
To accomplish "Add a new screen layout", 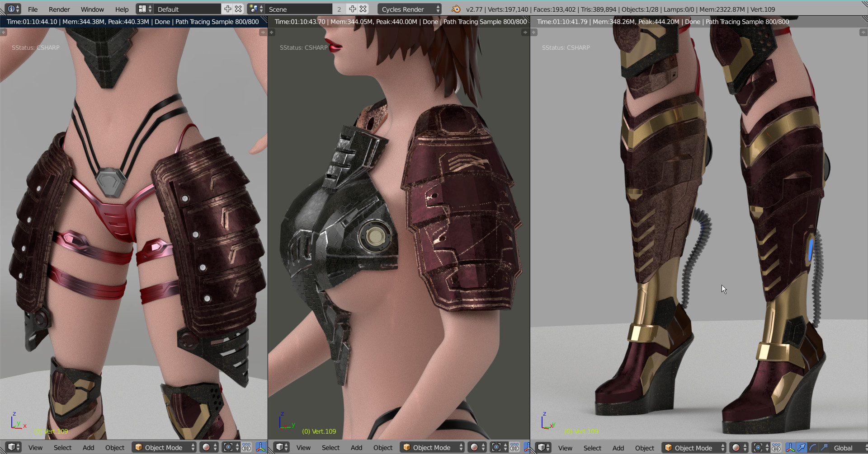I will [227, 9].
